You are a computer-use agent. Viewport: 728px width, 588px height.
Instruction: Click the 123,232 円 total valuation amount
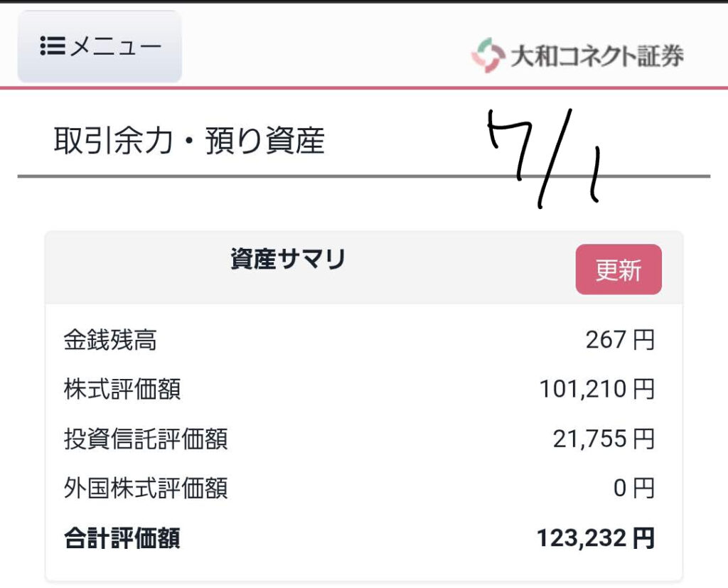click(x=596, y=538)
